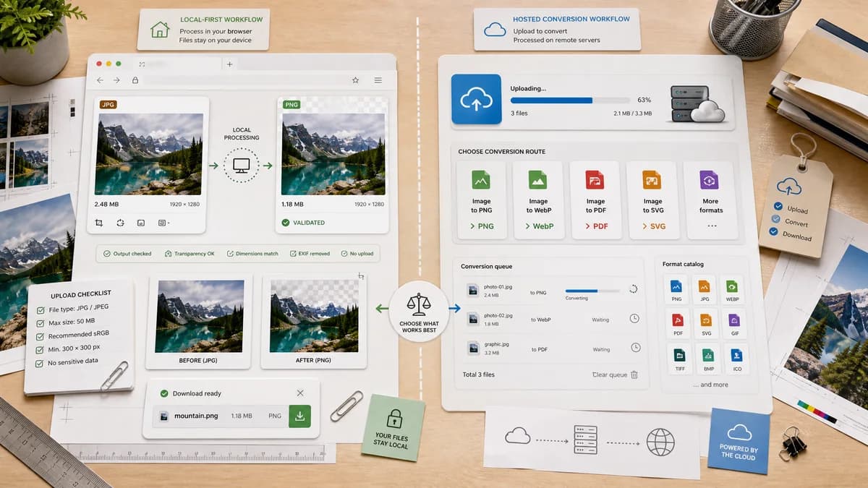Click the browser forward arrow

[x=117, y=80]
